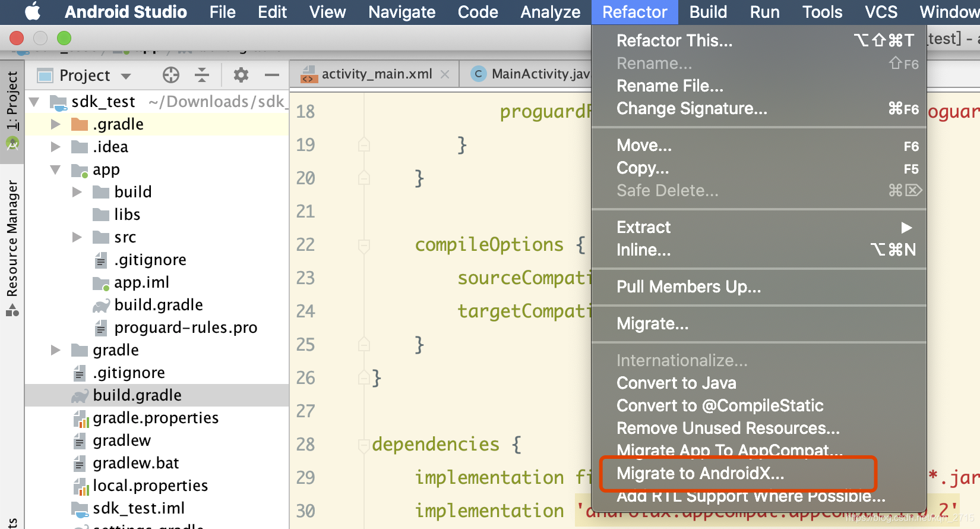Open Project panel settings gear
The image size is (980, 529).
[x=241, y=75]
